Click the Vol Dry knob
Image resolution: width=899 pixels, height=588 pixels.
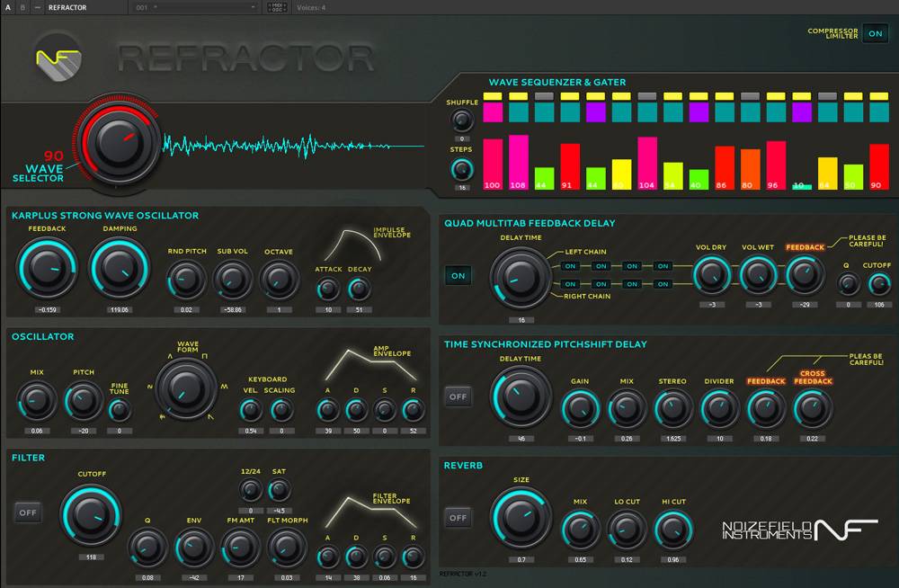pos(711,276)
